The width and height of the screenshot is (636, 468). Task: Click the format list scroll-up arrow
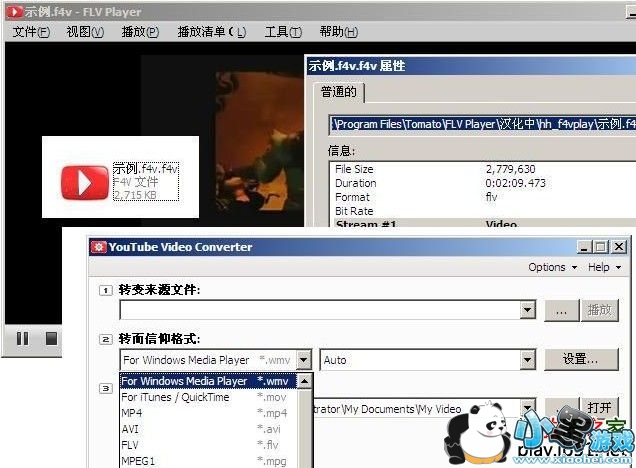coord(304,381)
